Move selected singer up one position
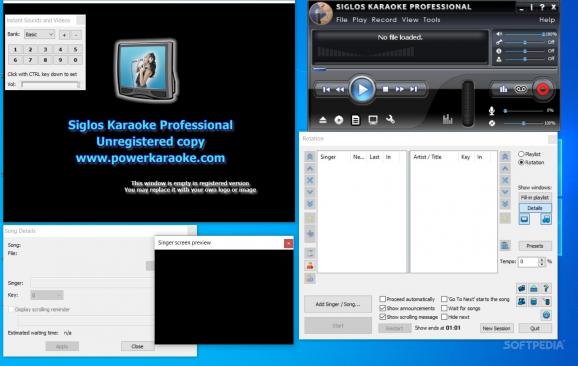This screenshot has height=366, width=578. point(310,168)
